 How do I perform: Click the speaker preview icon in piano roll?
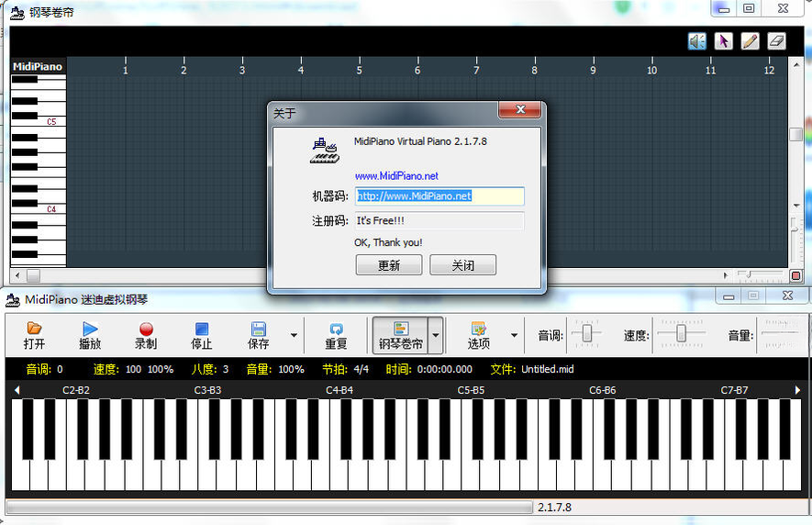696,41
